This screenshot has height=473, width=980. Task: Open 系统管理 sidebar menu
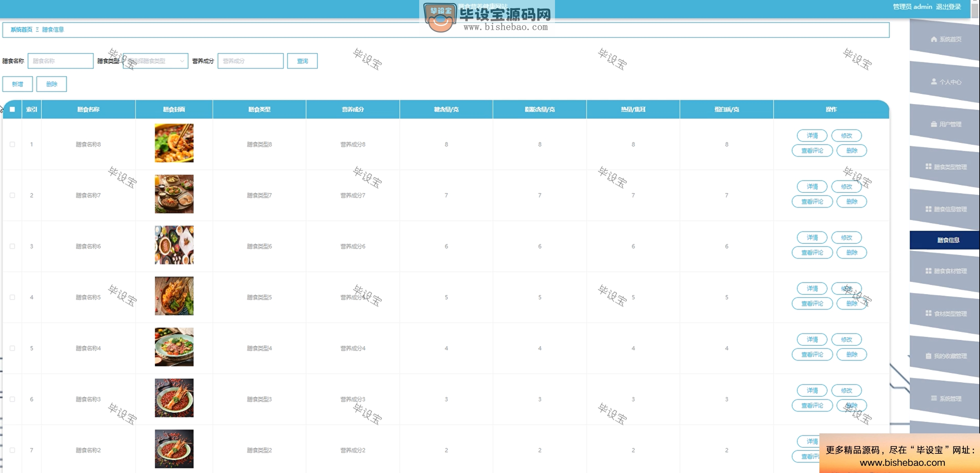pyautogui.click(x=944, y=399)
